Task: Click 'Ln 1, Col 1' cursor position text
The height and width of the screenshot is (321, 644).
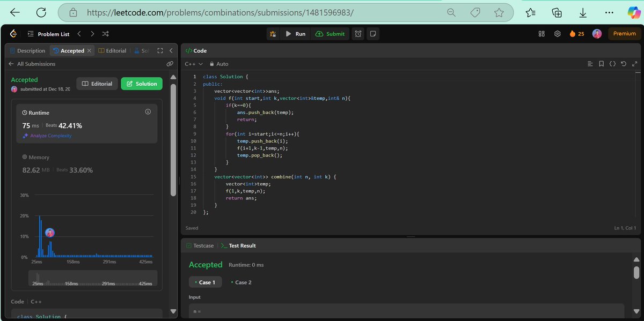Action: tap(626, 228)
